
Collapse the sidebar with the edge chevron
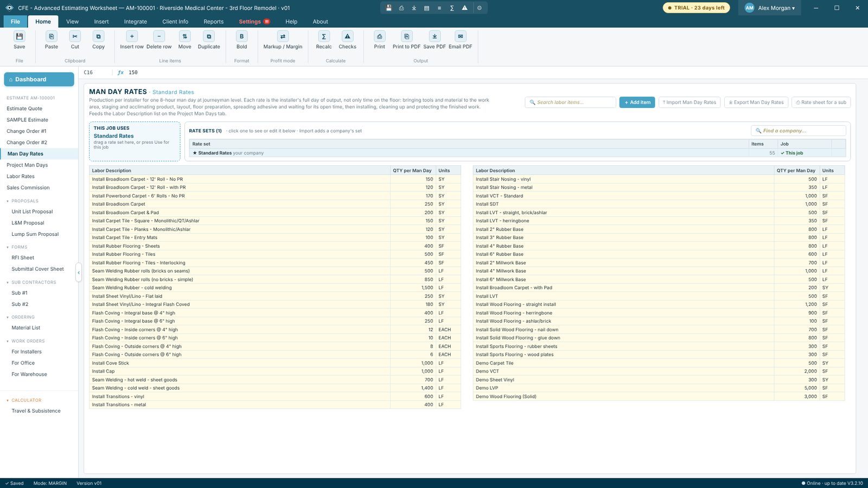[79, 273]
